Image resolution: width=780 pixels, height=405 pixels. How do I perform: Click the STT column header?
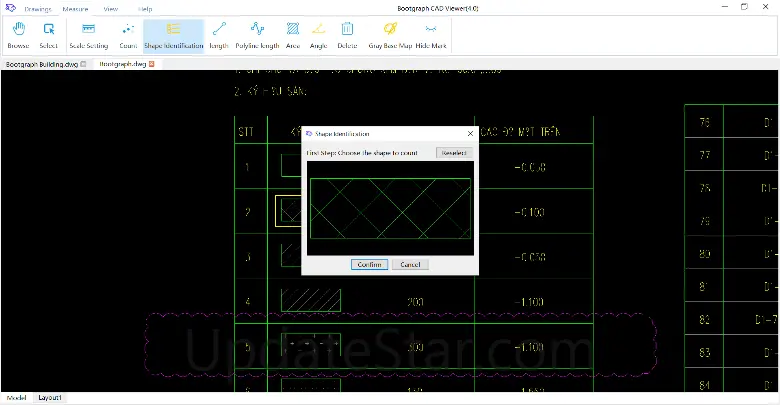coord(246,132)
